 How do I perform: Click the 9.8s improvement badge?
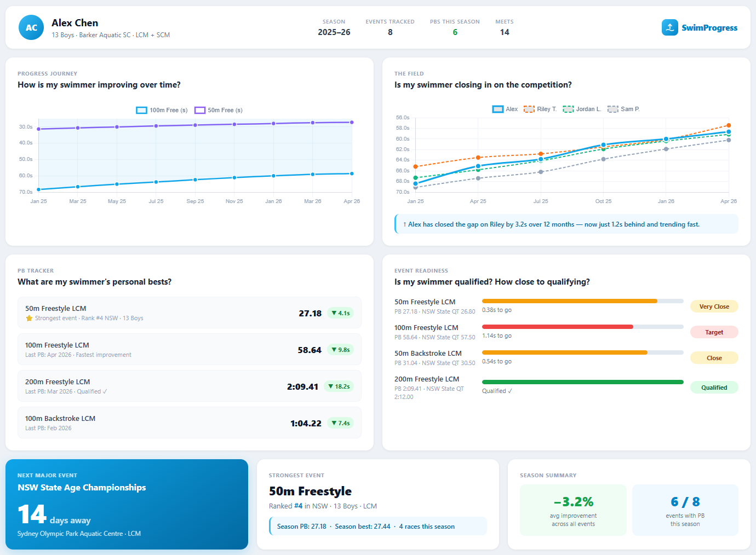click(340, 350)
